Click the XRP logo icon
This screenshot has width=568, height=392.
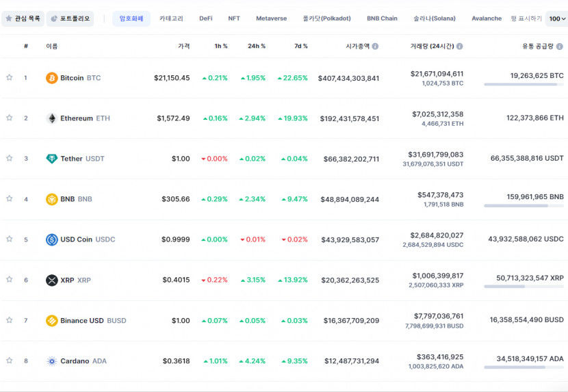52,280
